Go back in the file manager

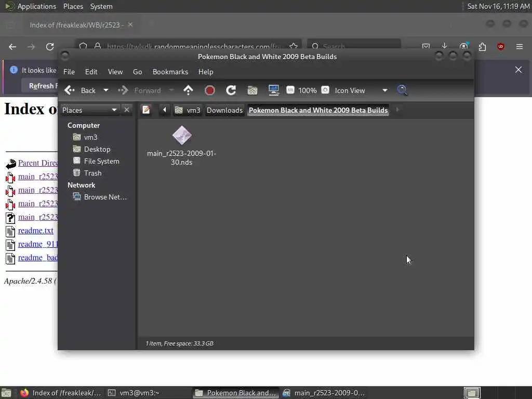point(80,90)
